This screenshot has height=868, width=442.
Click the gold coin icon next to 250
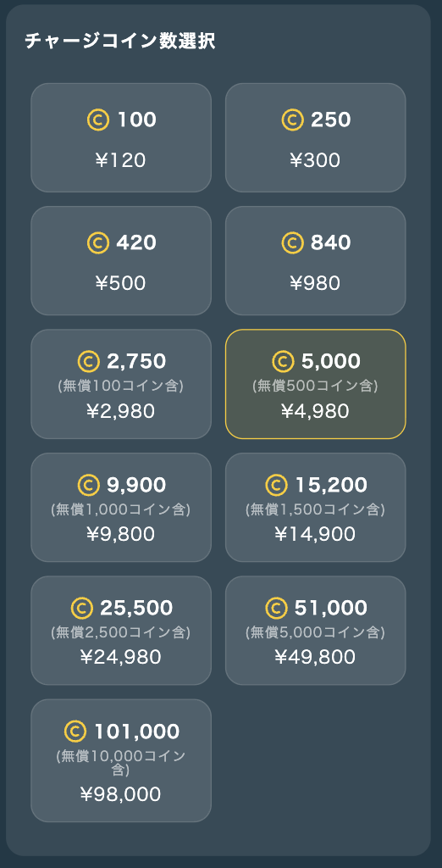(x=293, y=120)
